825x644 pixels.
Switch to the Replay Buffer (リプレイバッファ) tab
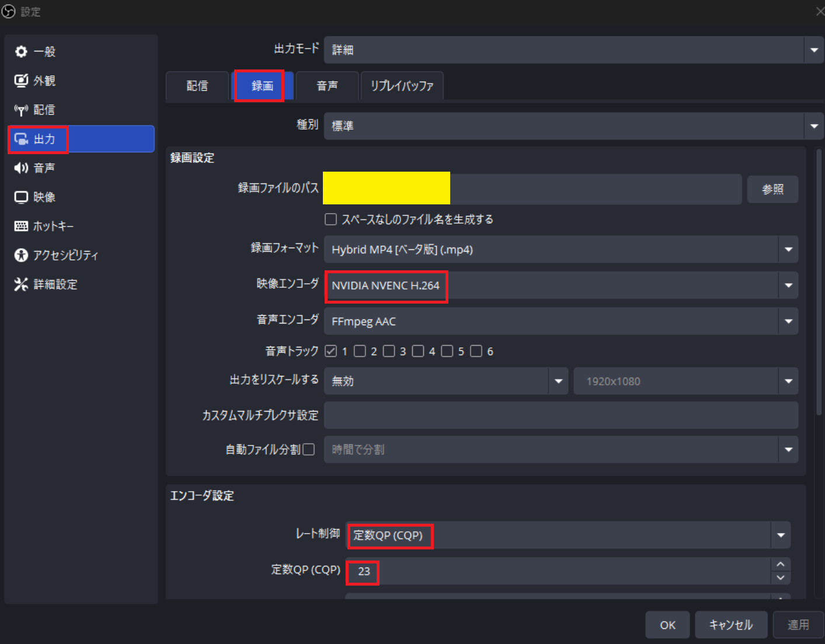[x=402, y=86]
